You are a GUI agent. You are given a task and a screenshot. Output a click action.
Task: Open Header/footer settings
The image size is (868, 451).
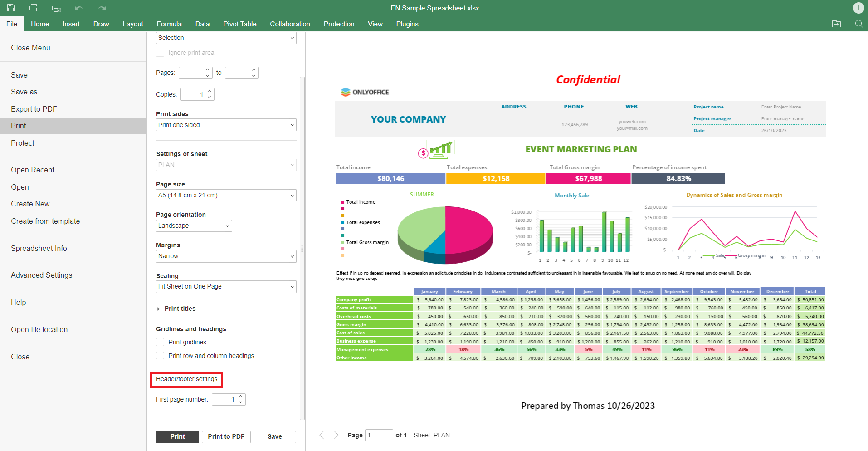186,379
